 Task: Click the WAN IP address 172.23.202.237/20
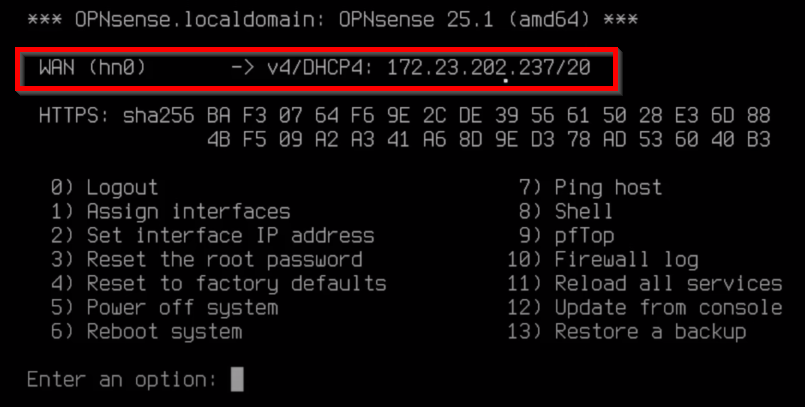[489, 68]
